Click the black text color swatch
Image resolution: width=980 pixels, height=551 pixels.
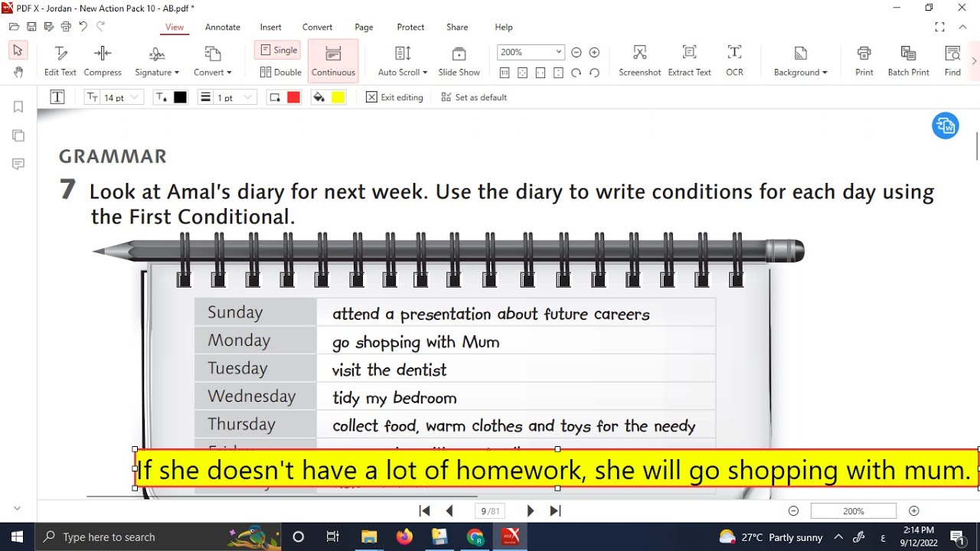pyautogui.click(x=180, y=97)
